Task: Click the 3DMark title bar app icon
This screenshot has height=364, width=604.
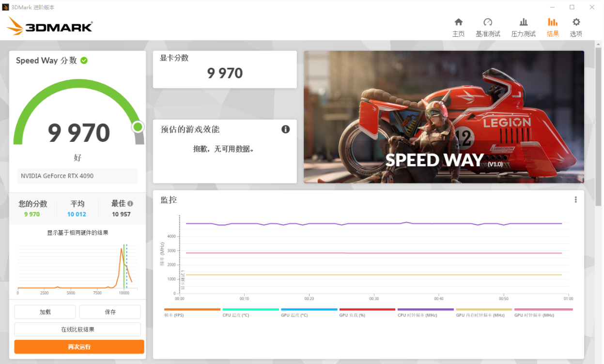Action: click(x=5, y=7)
